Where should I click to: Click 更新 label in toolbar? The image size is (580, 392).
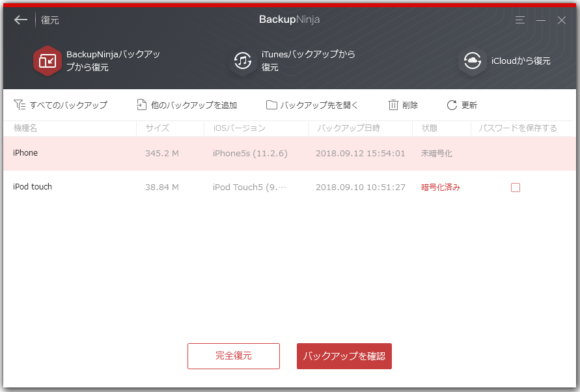469,105
